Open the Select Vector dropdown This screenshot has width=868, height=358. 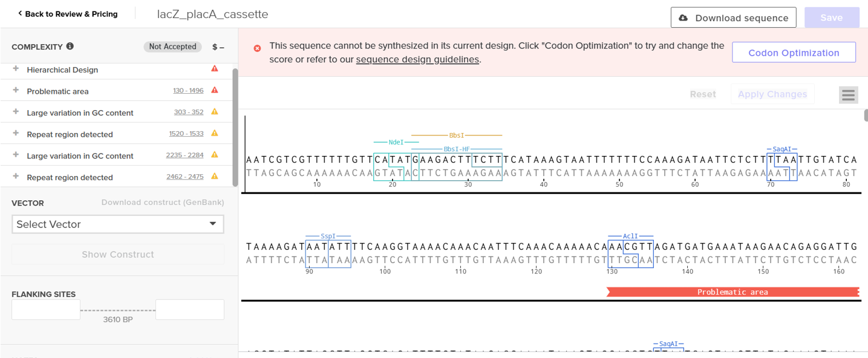pyautogui.click(x=117, y=224)
